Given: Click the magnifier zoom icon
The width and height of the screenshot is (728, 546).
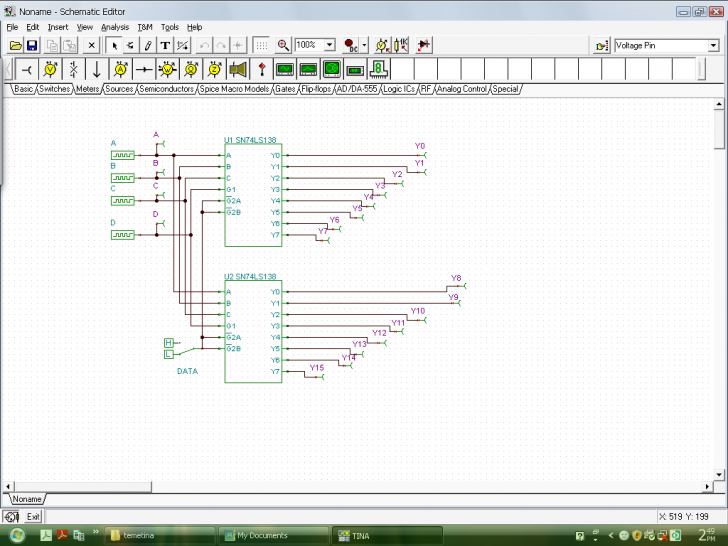Looking at the screenshot, I should (283, 46).
